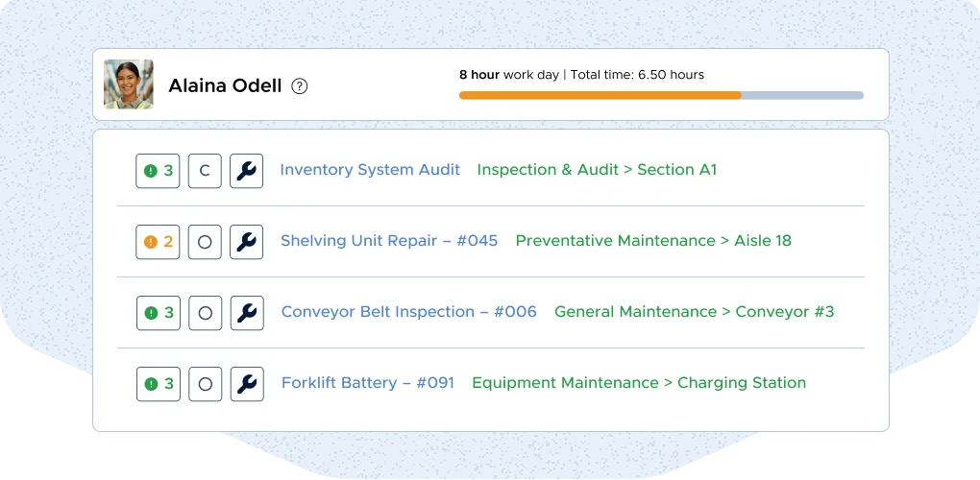Open the Inventory System Audit work order
Screen dimensions: 980x480
[370, 170]
